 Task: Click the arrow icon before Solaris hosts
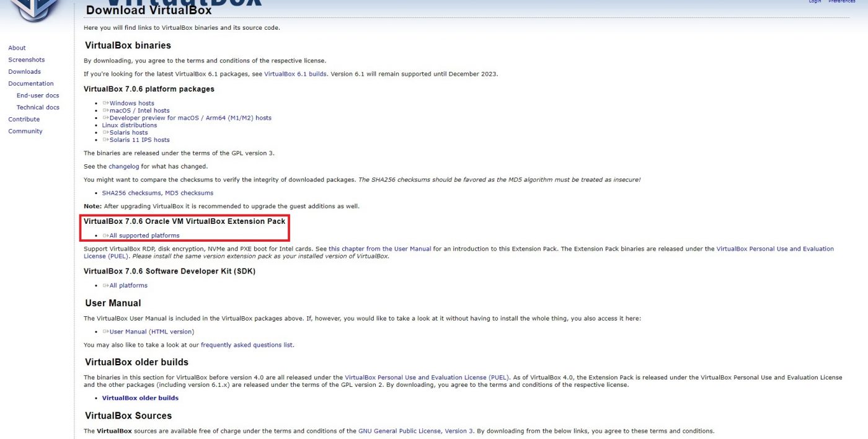point(105,133)
